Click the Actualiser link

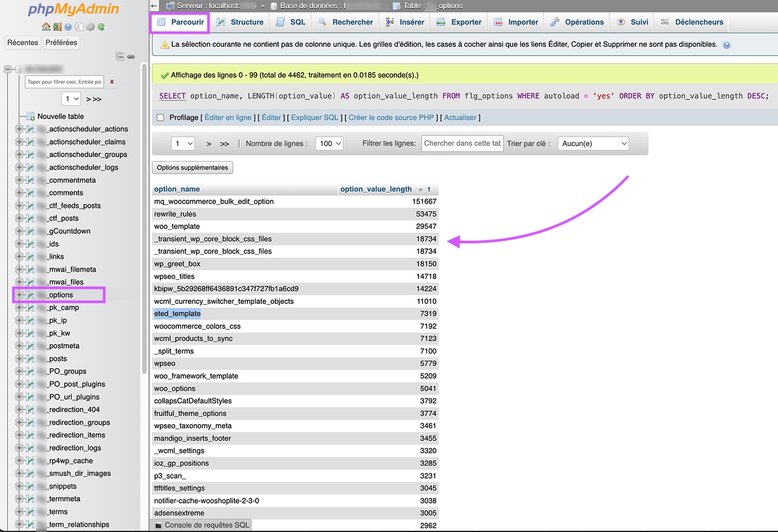(x=460, y=118)
